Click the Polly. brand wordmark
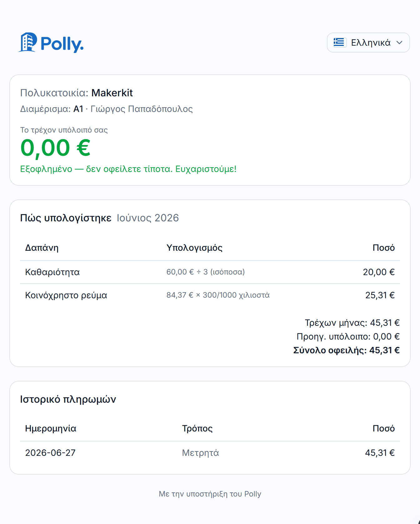The image size is (420, 524). coord(62,44)
